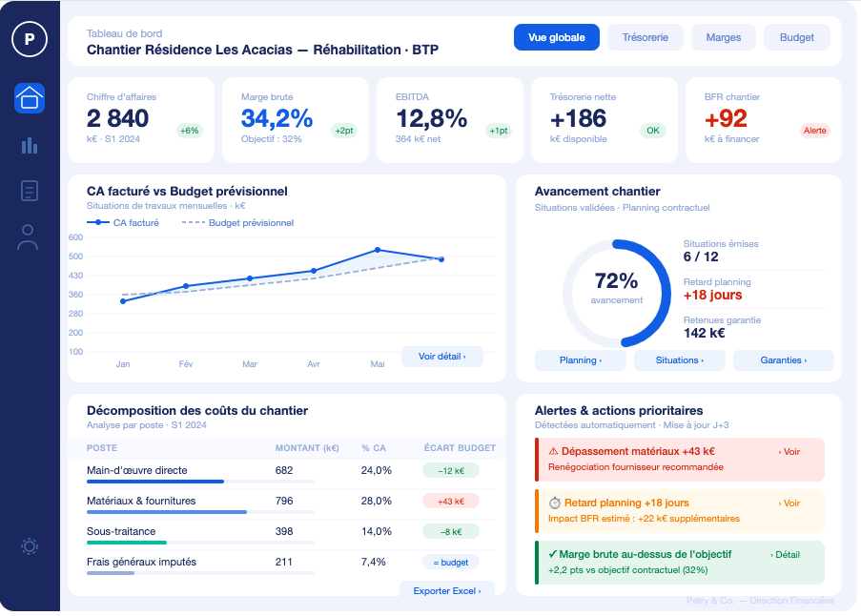
Task: Click Sous-traitance green progress bar
Action: (x=201, y=543)
